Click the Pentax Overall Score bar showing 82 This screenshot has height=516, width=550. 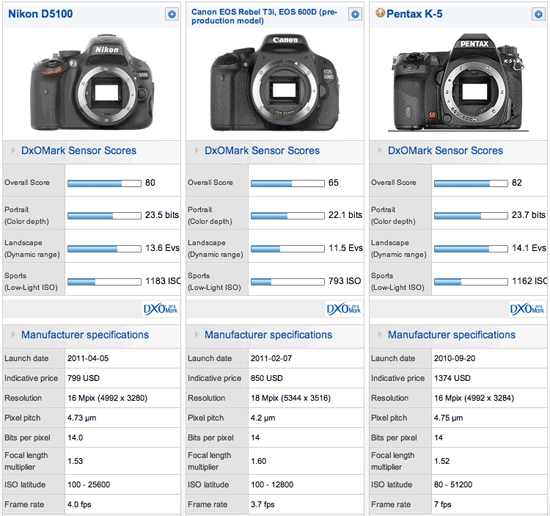(x=471, y=183)
